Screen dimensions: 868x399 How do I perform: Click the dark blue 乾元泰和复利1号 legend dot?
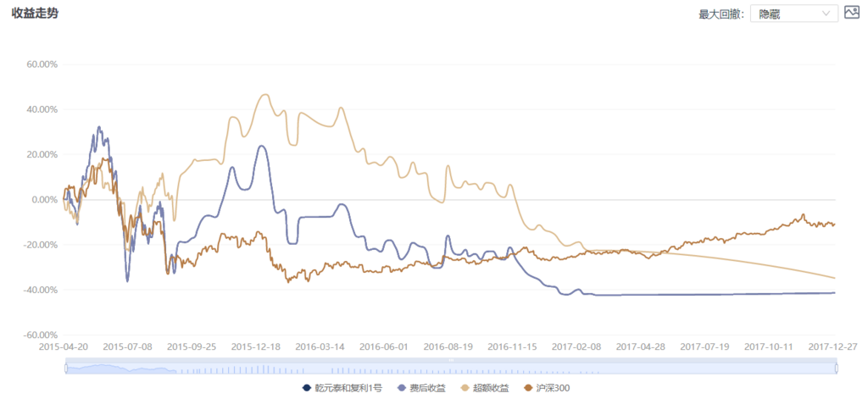307,388
